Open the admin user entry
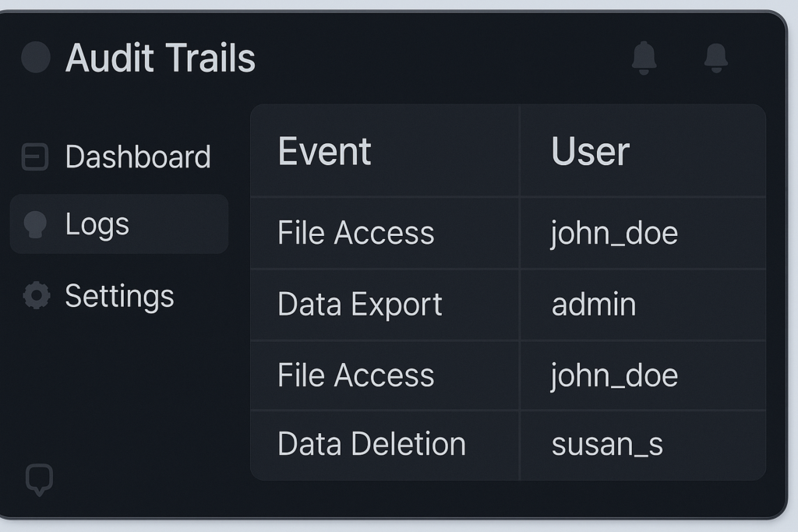Screen dimensions: 798x532 [x=593, y=305]
